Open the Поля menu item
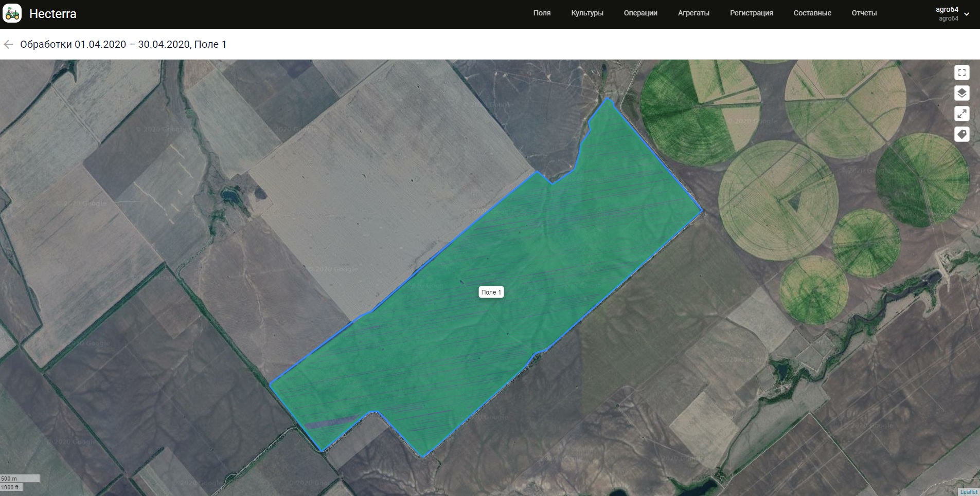980x496 pixels. coord(542,13)
